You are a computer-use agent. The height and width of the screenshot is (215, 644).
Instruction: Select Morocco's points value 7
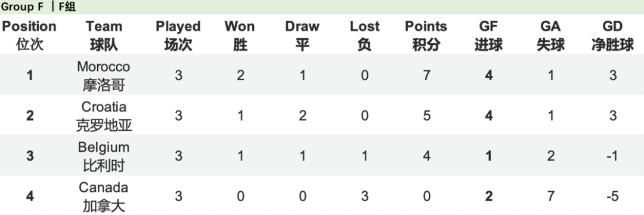pyautogui.click(x=427, y=76)
